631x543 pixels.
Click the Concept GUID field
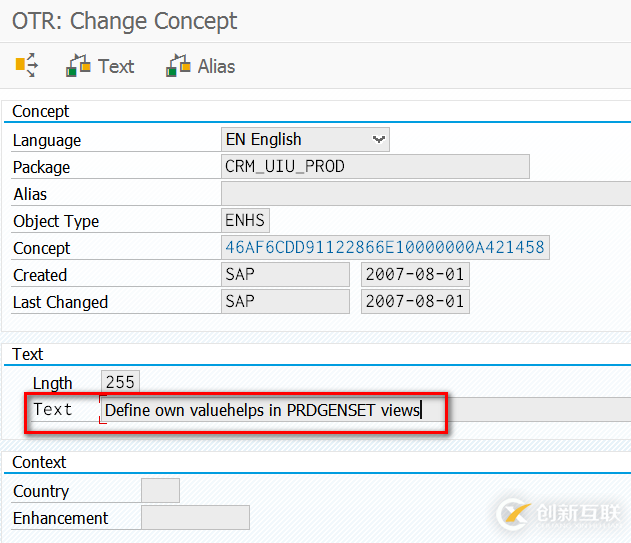pyautogui.click(x=385, y=248)
